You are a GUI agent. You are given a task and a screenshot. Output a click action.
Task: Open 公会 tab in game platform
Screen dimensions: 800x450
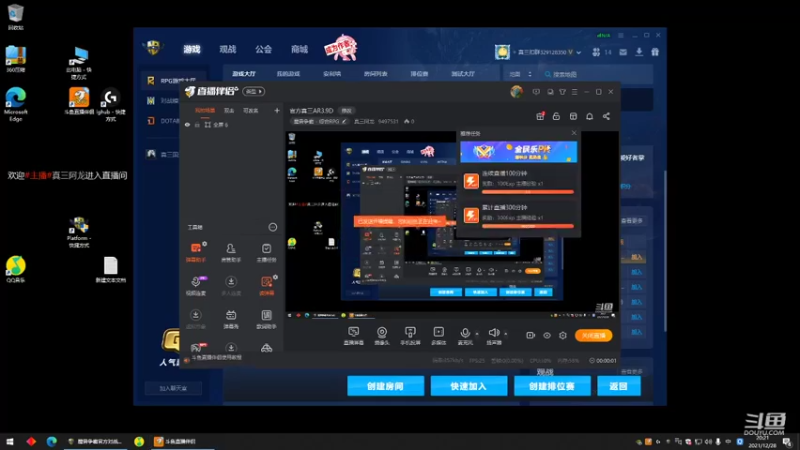click(x=263, y=49)
